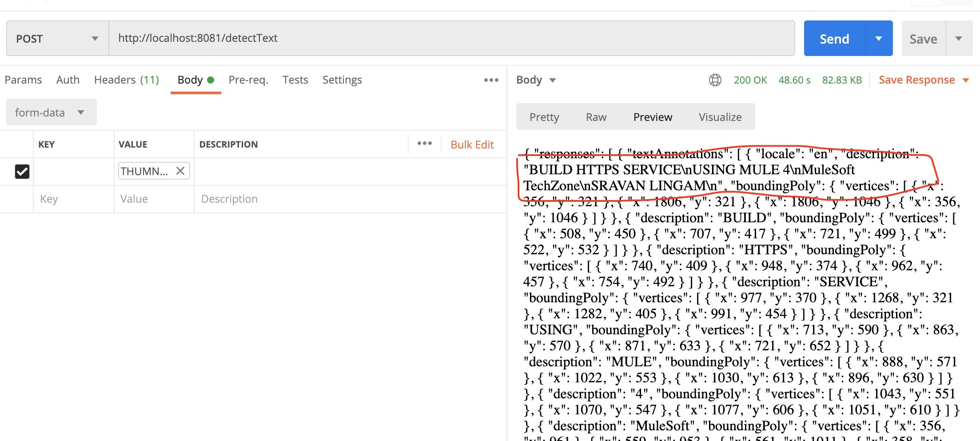The image size is (980, 441).
Task: Click the 48.60 s response time
Action: [794, 80]
